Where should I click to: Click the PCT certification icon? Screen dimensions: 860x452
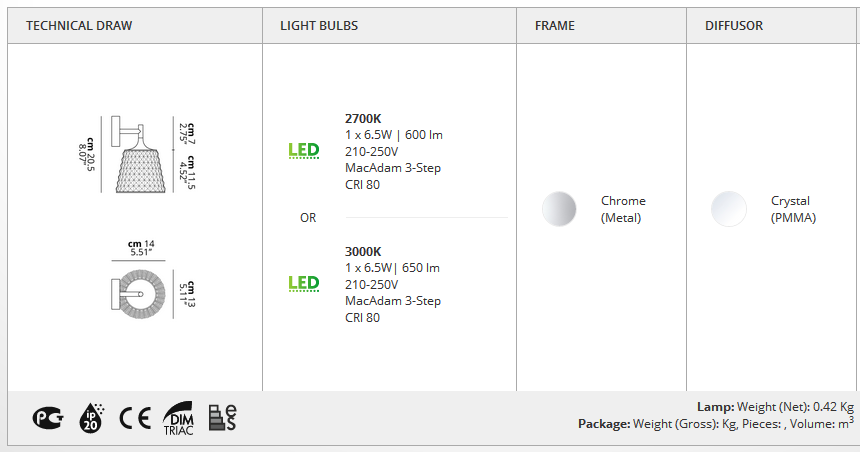click(48, 419)
